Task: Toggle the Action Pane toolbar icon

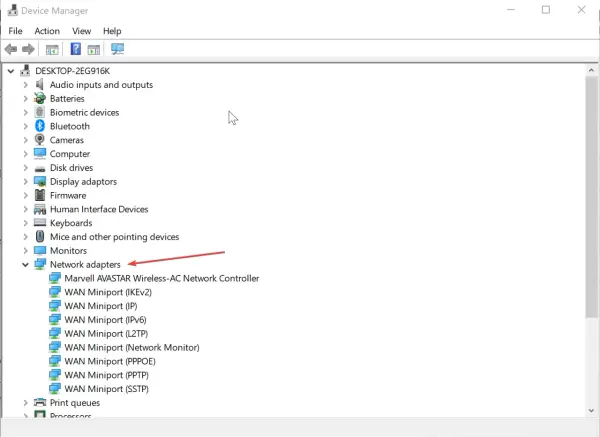Action: pos(94,49)
